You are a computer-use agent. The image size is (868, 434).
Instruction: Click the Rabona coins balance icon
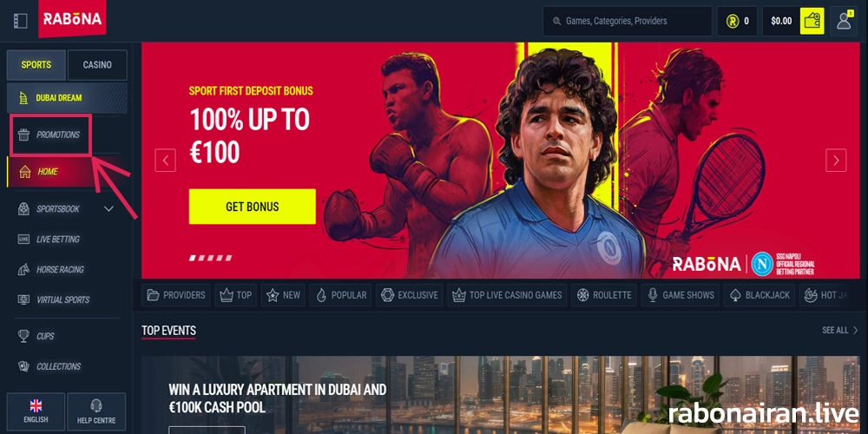[733, 21]
